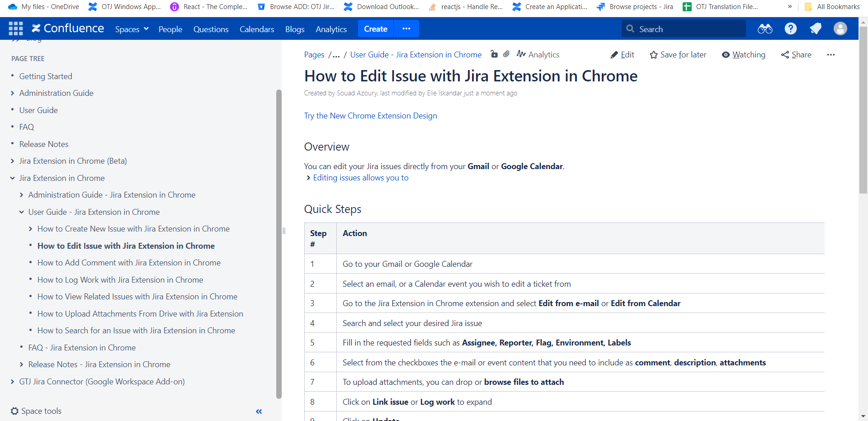Toggle Save for later star

pyautogui.click(x=678, y=55)
